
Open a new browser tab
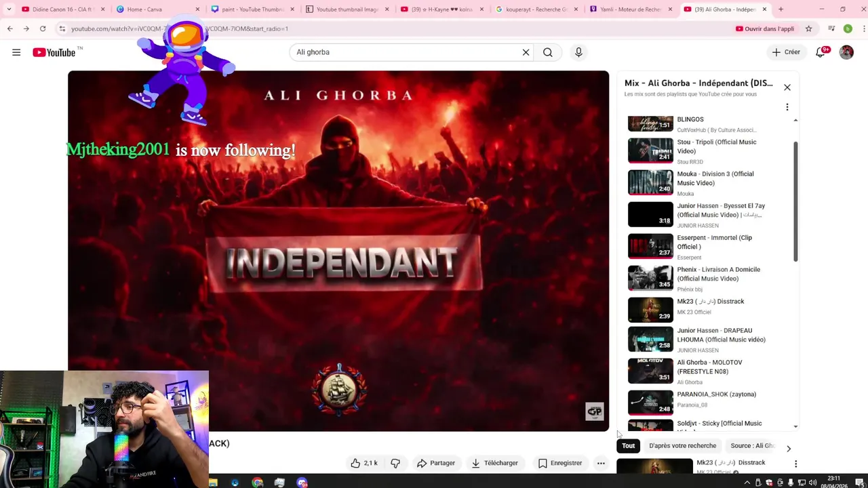pyautogui.click(x=781, y=9)
